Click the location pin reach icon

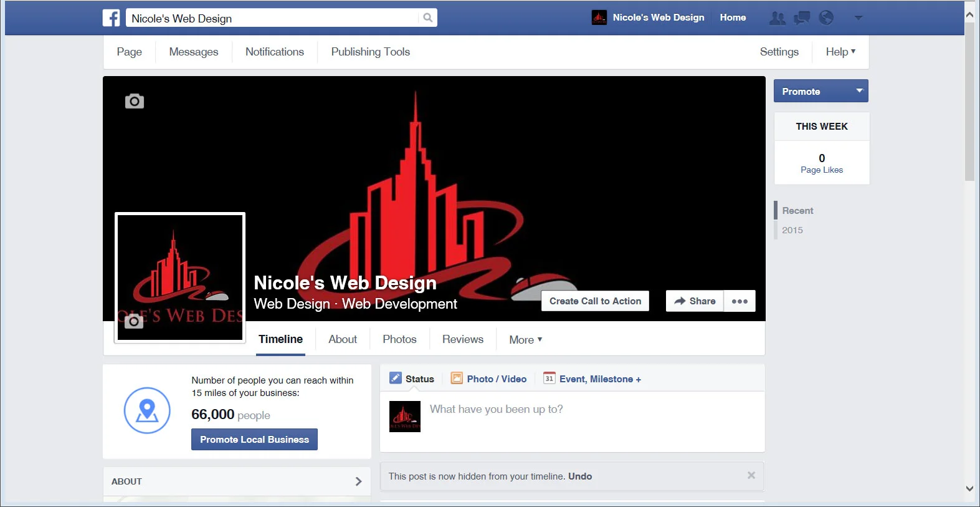tap(147, 410)
